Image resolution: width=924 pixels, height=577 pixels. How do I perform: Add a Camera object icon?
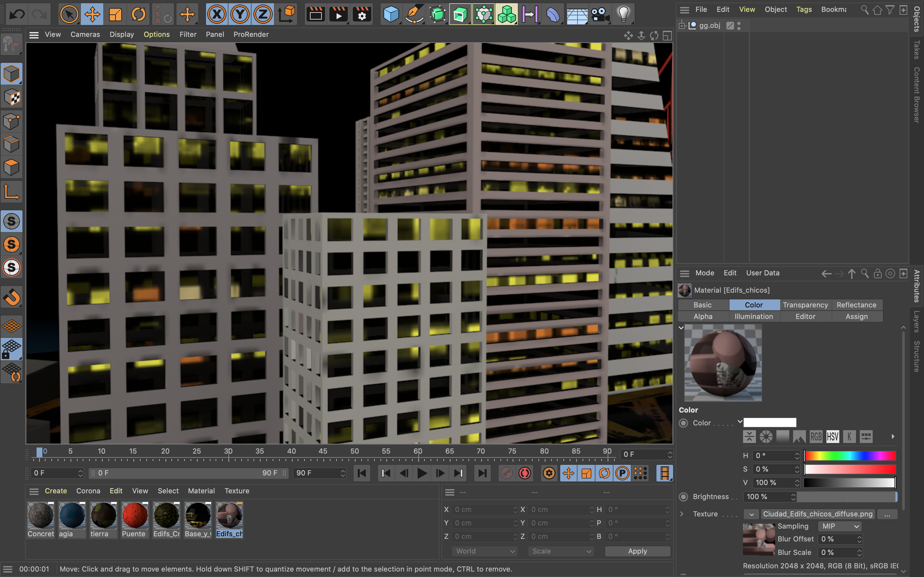coord(600,14)
